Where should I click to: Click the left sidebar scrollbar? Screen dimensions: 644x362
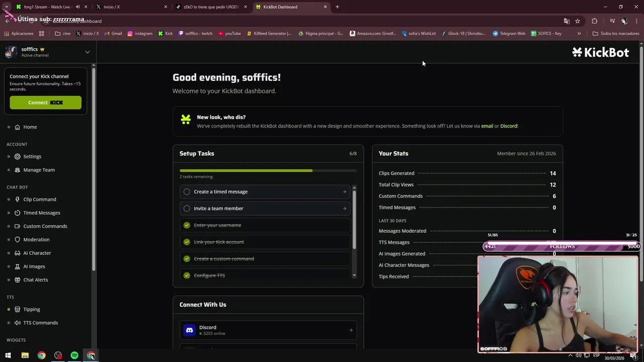point(93,168)
